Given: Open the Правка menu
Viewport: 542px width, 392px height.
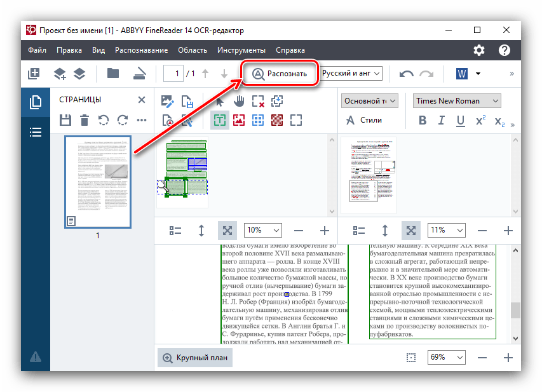Looking at the screenshot, I should (69, 50).
